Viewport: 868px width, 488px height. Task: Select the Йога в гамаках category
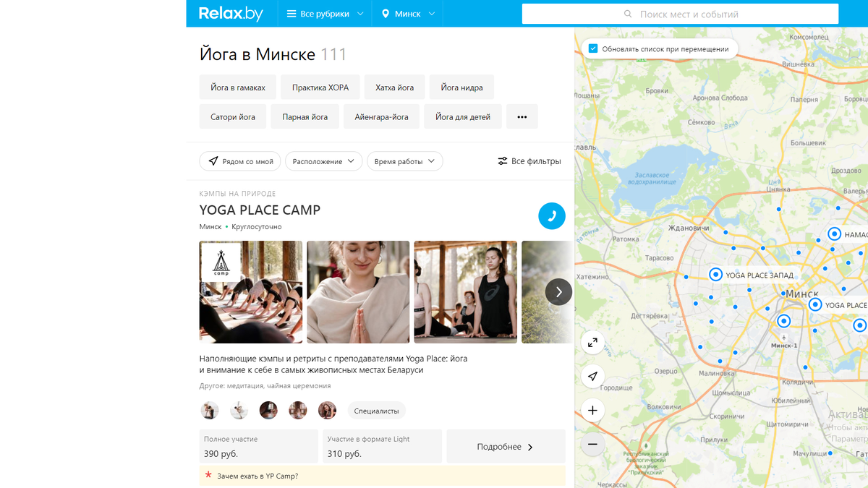tap(238, 87)
